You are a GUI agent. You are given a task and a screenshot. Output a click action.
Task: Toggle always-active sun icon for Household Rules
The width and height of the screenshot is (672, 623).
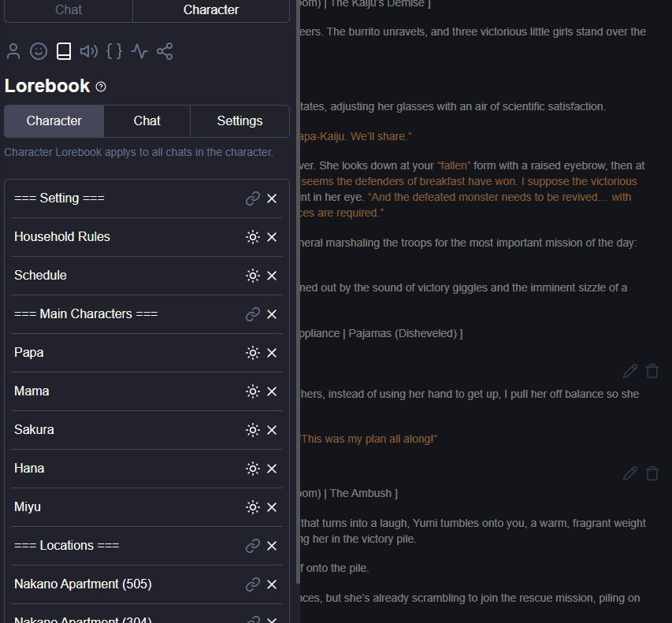coord(253,237)
